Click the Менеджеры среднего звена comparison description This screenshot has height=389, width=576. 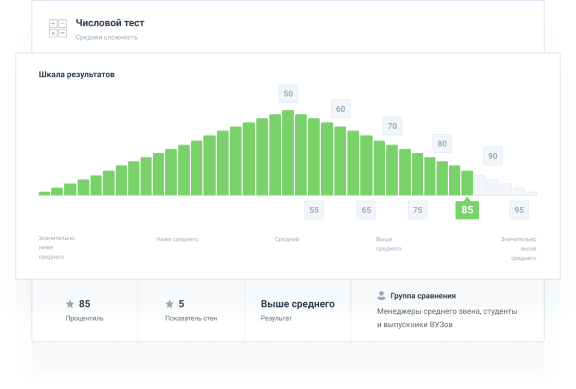tap(447, 318)
